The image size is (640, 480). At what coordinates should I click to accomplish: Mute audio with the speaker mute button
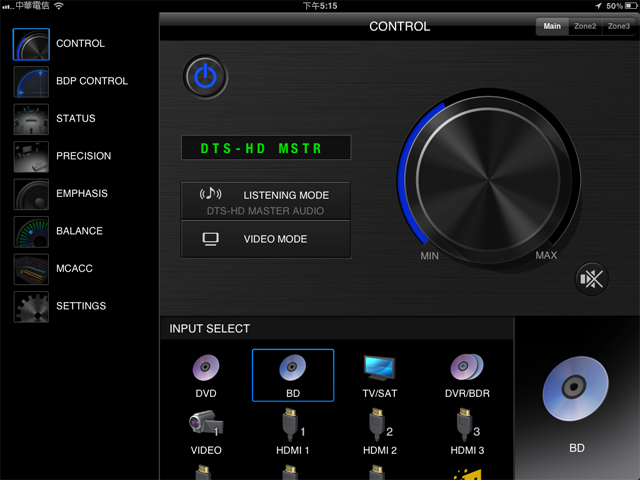click(x=591, y=279)
